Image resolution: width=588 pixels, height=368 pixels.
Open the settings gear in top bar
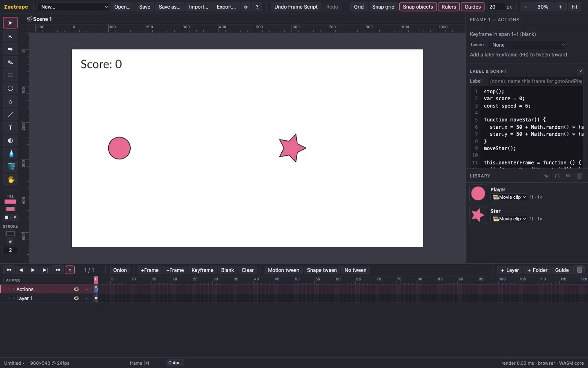click(x=246, y=7)
